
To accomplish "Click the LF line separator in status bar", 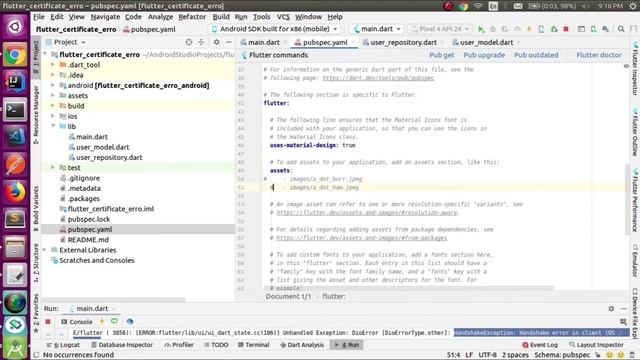I will click(469, 355).
